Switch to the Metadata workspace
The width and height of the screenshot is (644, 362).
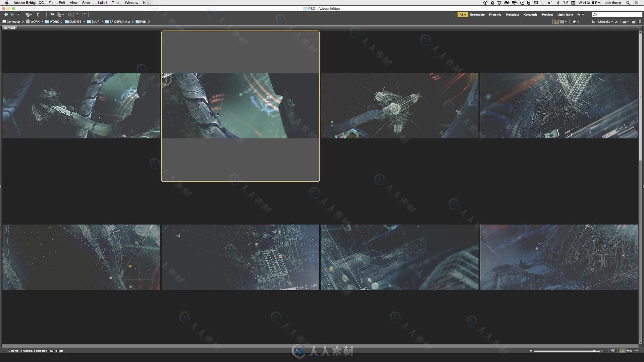(512, 15)
